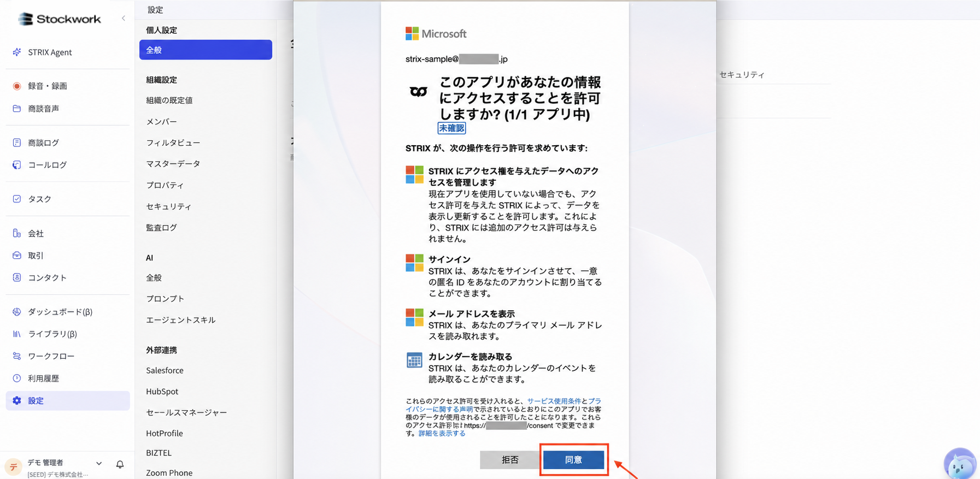Click the 外部連携 section heading
Viewport: 980px width, 479px height.
point(161,350)
